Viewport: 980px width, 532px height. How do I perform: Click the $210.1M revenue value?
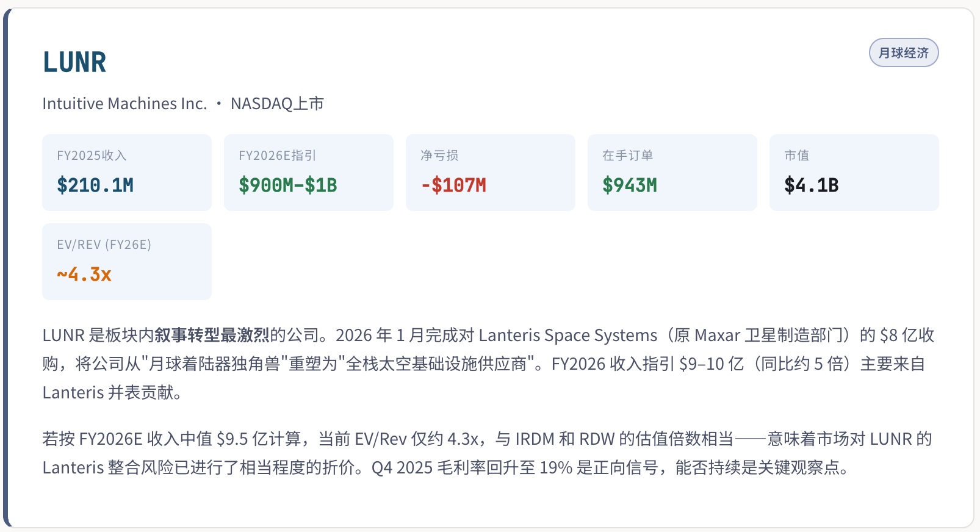point(95,185)
